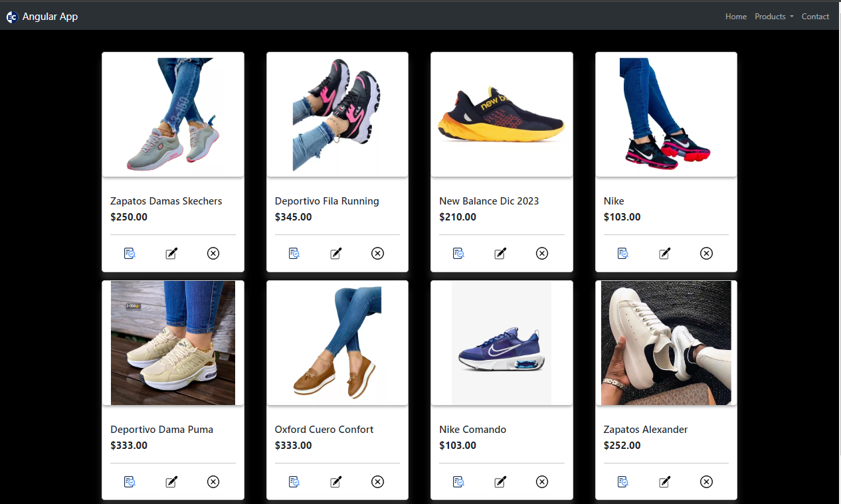Select the Deportivo Dama Puma photo
Screen dimensions: 841x504
[173, 343]
